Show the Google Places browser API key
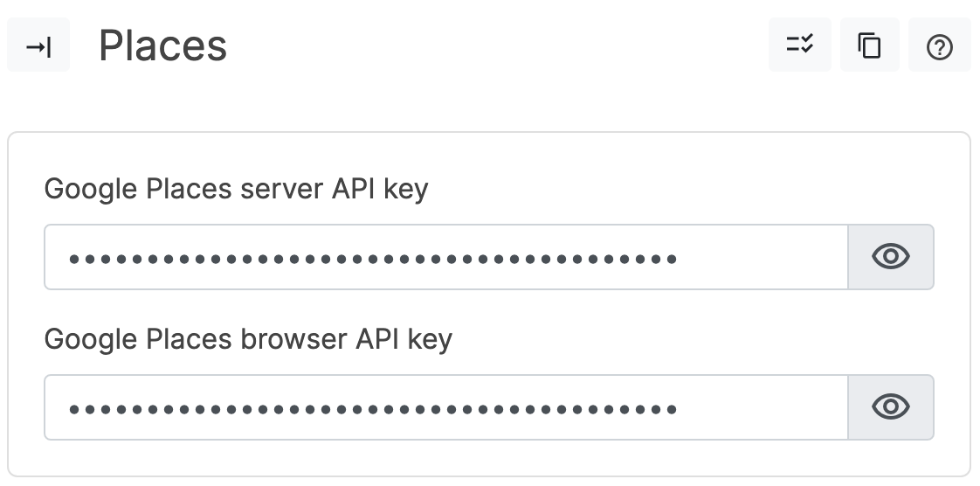This screenshot has height=486, width=980. 890,407
